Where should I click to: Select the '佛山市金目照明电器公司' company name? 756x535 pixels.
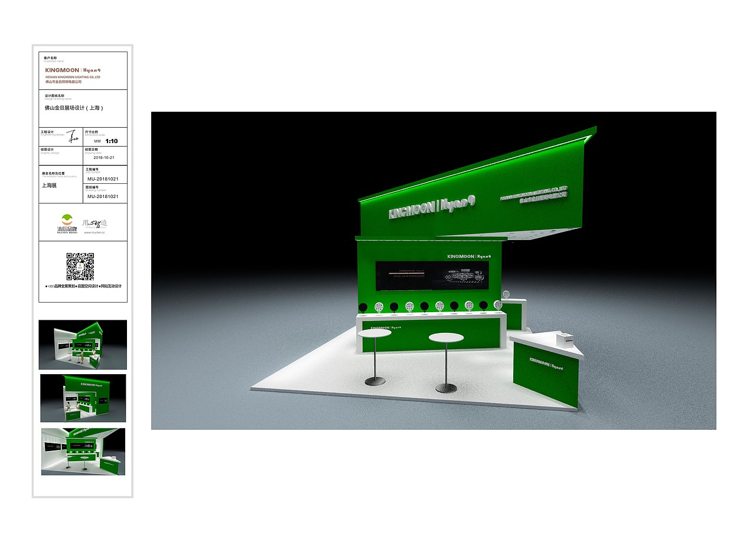point(63,82)
